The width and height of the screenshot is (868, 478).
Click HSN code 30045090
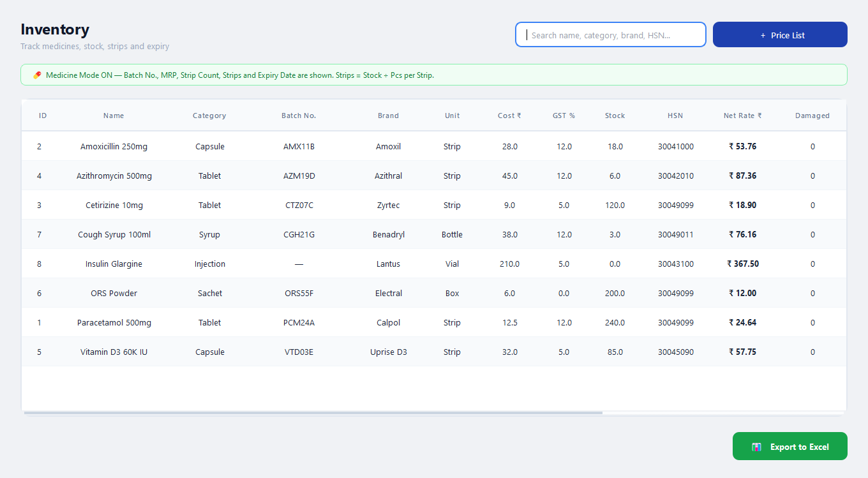point(675,352)
